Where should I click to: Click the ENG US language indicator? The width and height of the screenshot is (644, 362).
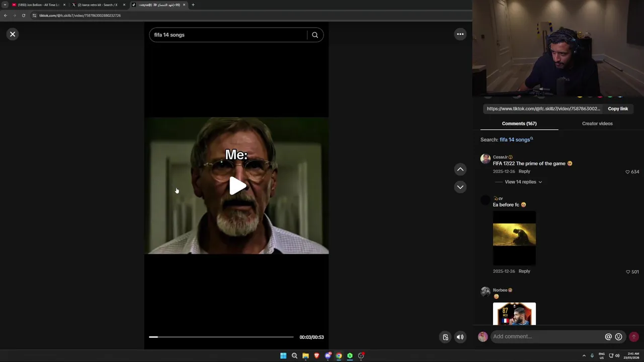tap(601, 355)
